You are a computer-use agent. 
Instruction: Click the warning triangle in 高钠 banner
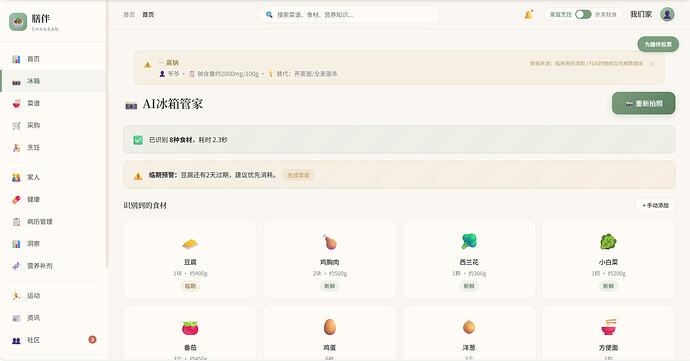coord(148,65)
